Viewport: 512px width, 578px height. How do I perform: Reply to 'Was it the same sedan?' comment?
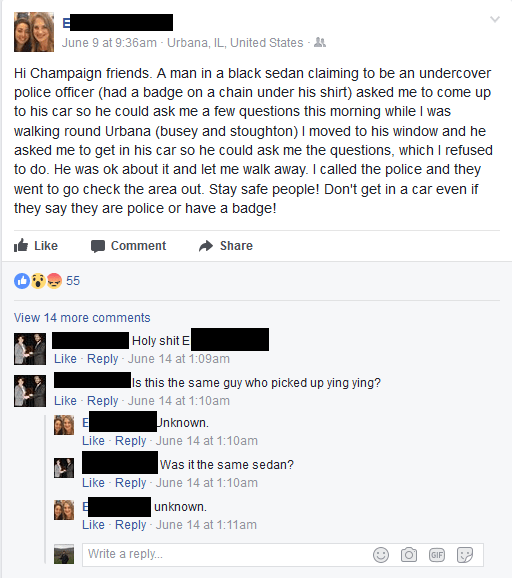(130, 483)
